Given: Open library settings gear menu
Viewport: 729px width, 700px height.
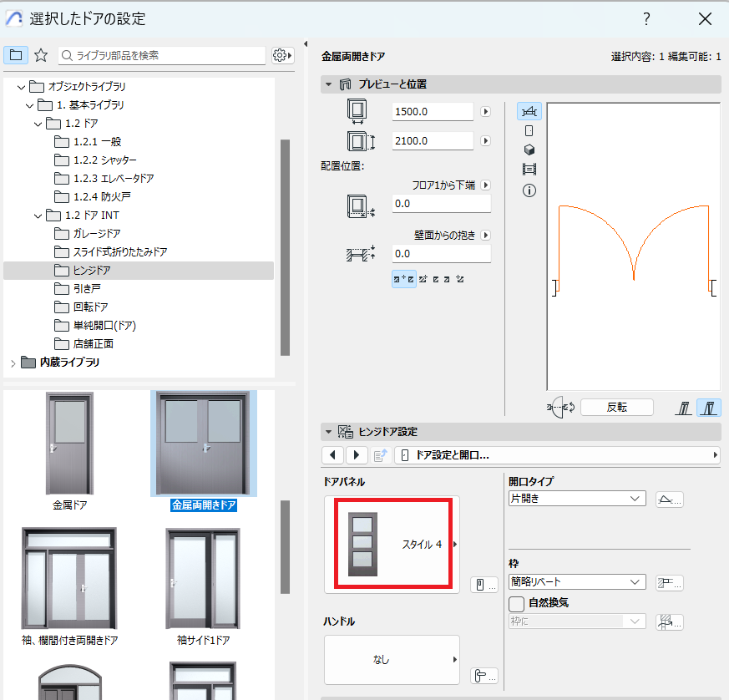Looking at the screenshot, I should coord(282,55).
